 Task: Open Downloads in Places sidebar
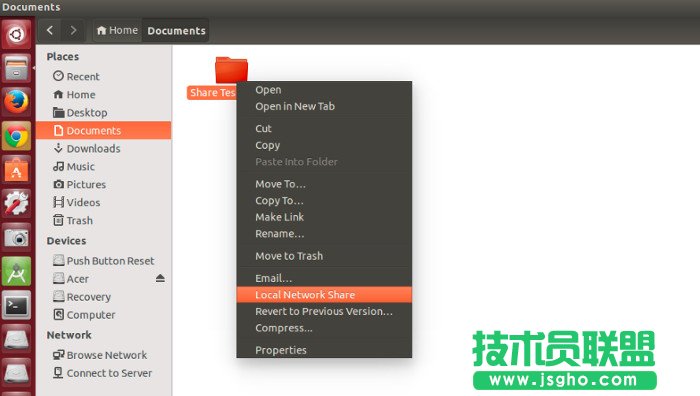[x=93, y=149]
